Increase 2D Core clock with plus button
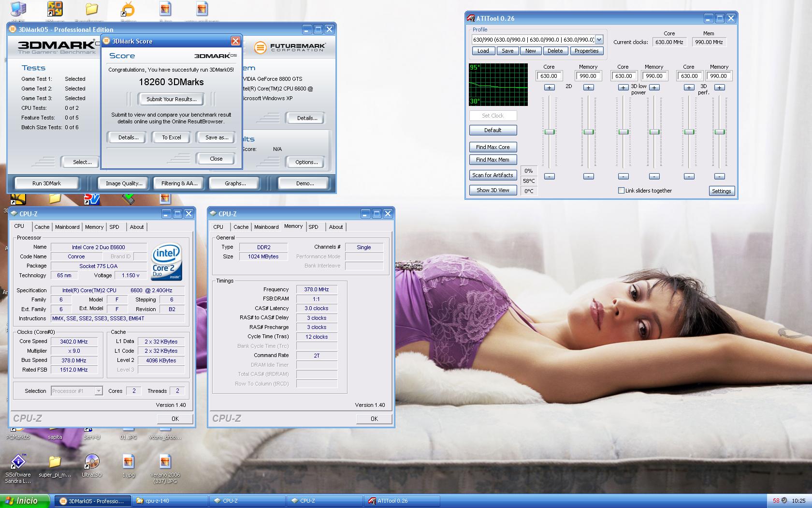812x508 pixels. click(x=550, y=88)
